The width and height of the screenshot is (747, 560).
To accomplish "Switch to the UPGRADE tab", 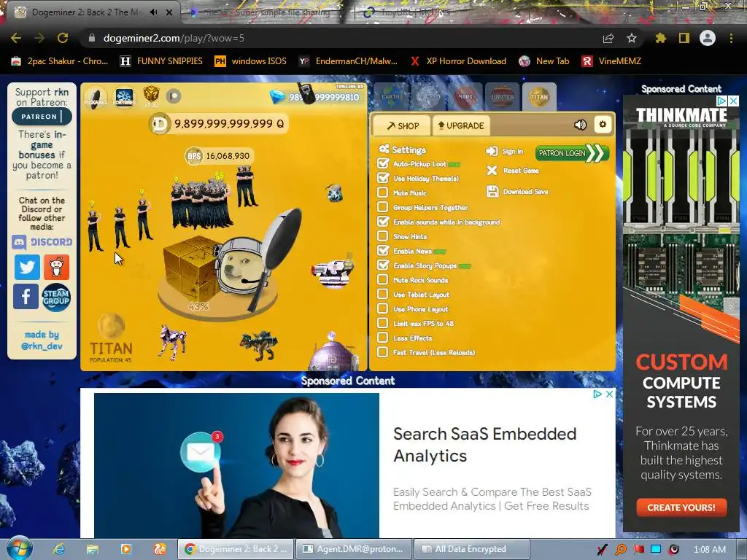I will pyautogui.click(x=461, y=125).
